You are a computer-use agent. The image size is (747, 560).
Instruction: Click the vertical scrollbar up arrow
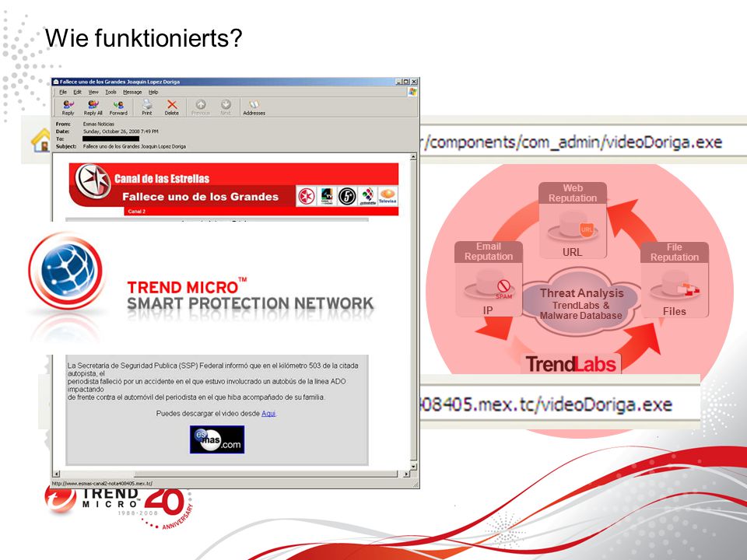click(413, 156)
